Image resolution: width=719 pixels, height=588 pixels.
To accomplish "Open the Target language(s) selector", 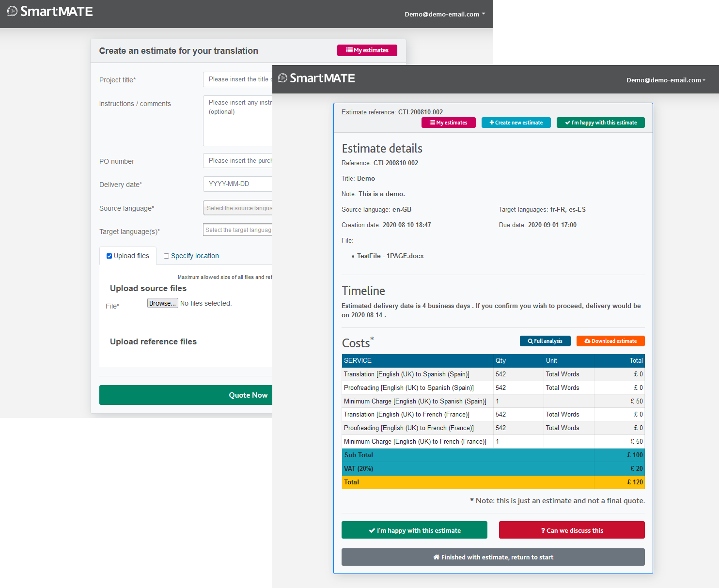I will [238, 230].
